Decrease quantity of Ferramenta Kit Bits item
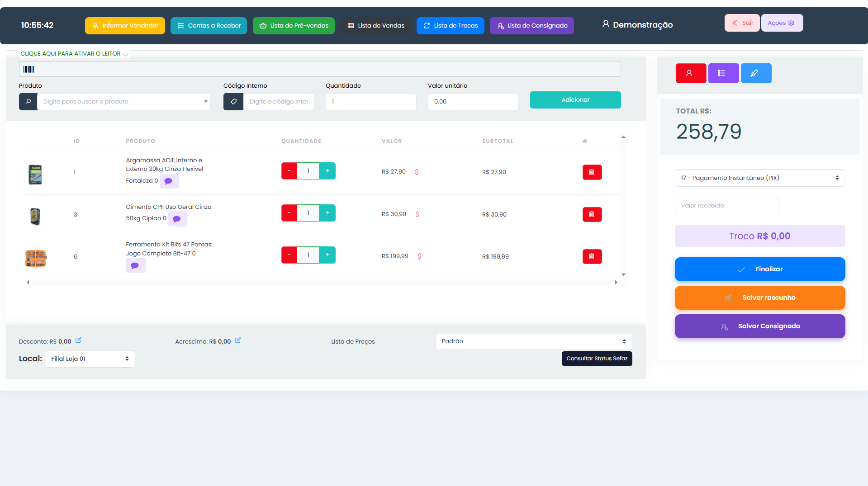The width and height of the screenshot is (868, 486). (289, 255)
